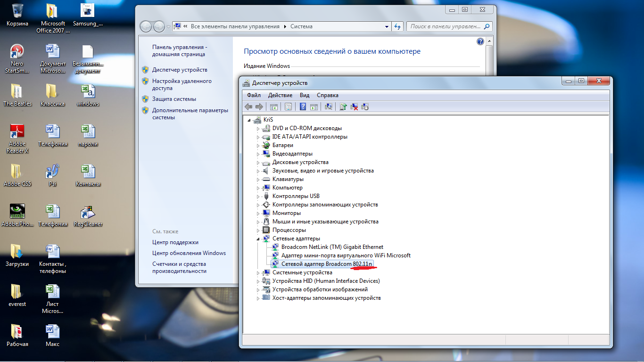
Task: Click the help icon in System window
Action: (480, 41)
